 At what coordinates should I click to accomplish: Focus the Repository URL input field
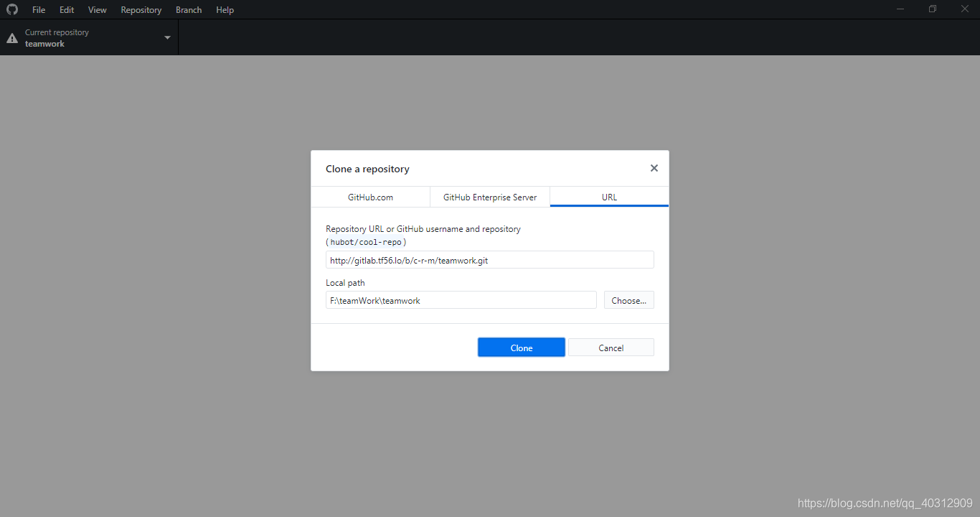click(x=490, y=260)
